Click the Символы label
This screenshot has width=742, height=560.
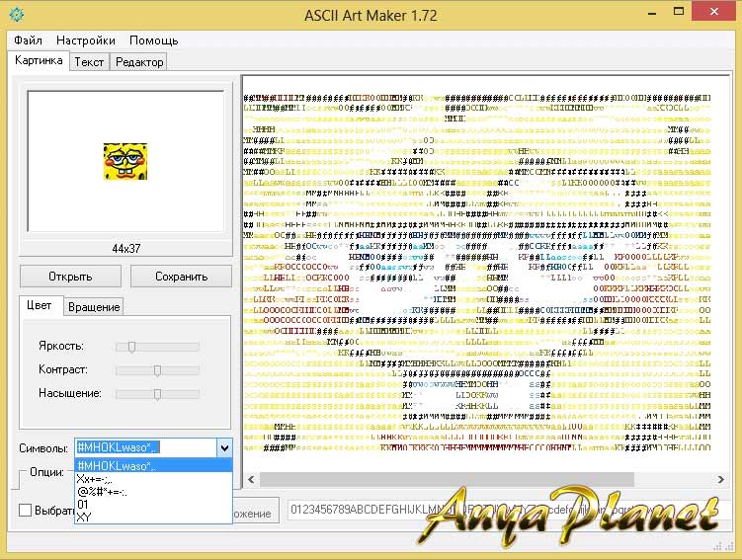click(x=43, y=448)
